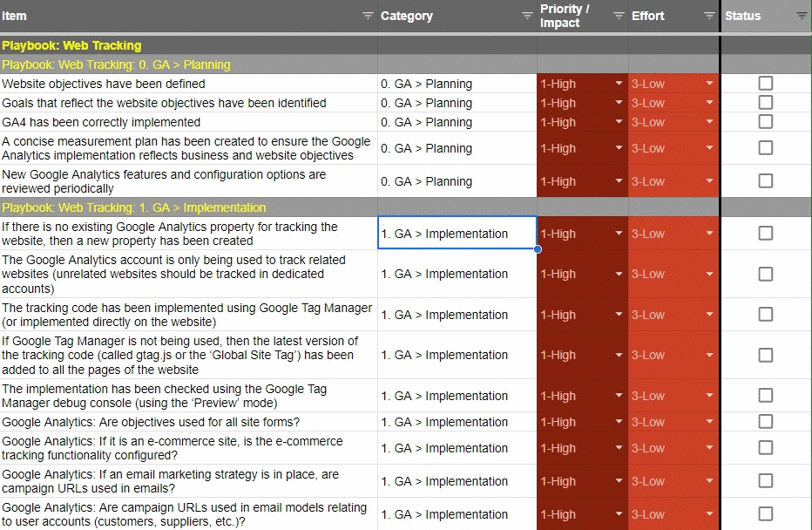The image size is (812, 530).
Task: Open the Item column filter icon
Action: [368, 16]
